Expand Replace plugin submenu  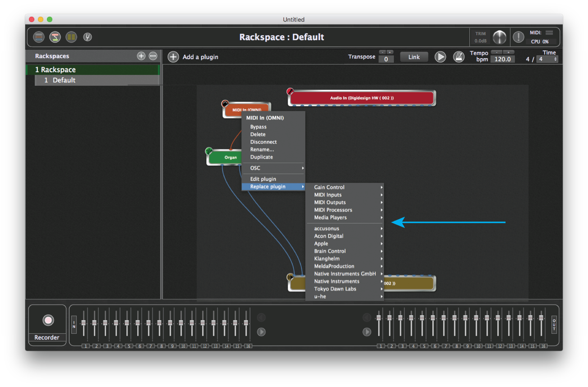(273, 187)
